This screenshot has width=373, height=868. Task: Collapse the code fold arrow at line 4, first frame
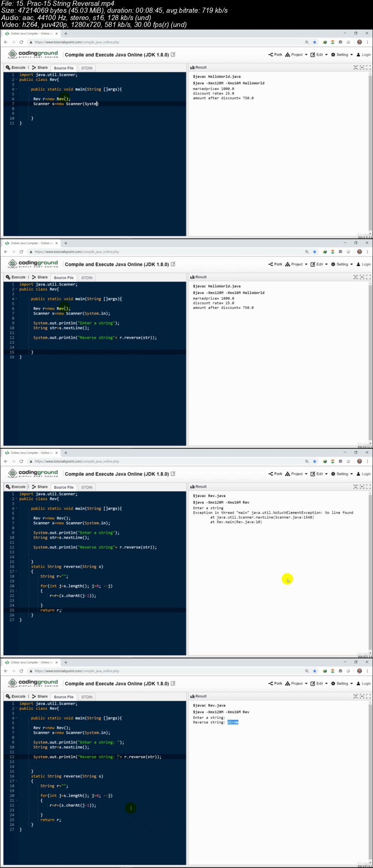pos(16,89)
